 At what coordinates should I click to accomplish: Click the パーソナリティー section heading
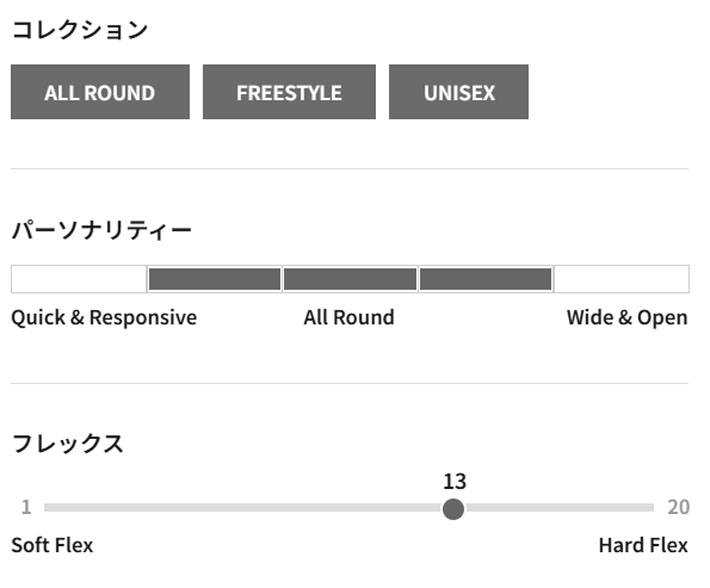pyautogui.click(x=101, y=230)
